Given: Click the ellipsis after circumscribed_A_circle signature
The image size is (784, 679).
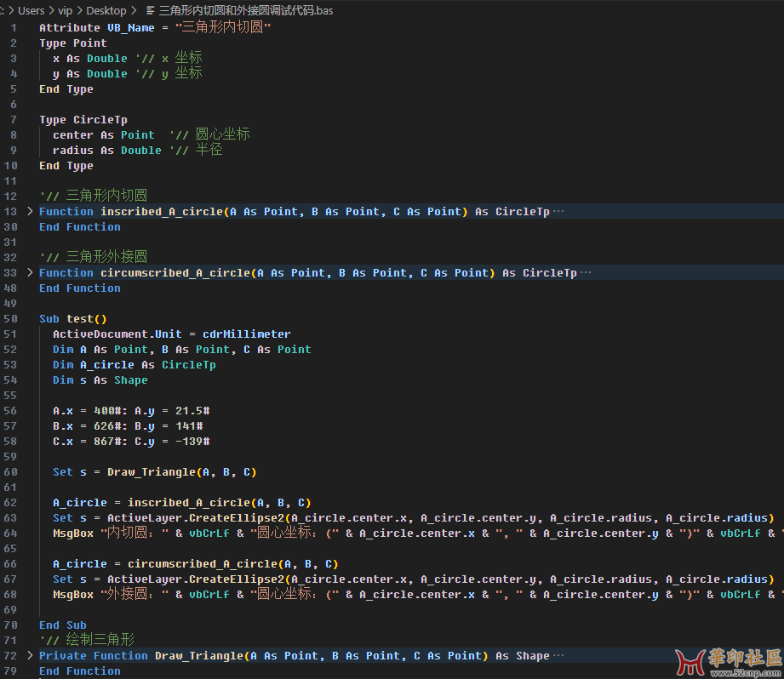Looking at the screenshot, I should pos(586,273).
